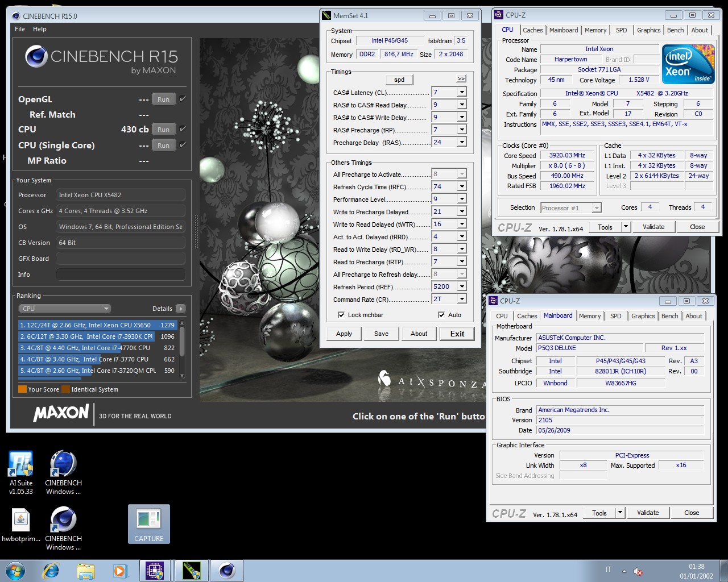Image resolution: width=728 pixels, height=582 pixels.
Task: Toggle Lock mchbar checkbox in MemSet
Action: point(341,315)
